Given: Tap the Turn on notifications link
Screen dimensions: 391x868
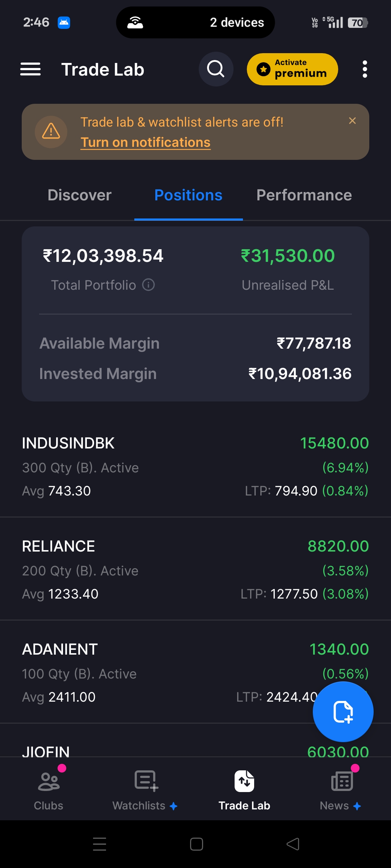Looking at the screenshot, I should pyautogui.click(x=146, y=142).
